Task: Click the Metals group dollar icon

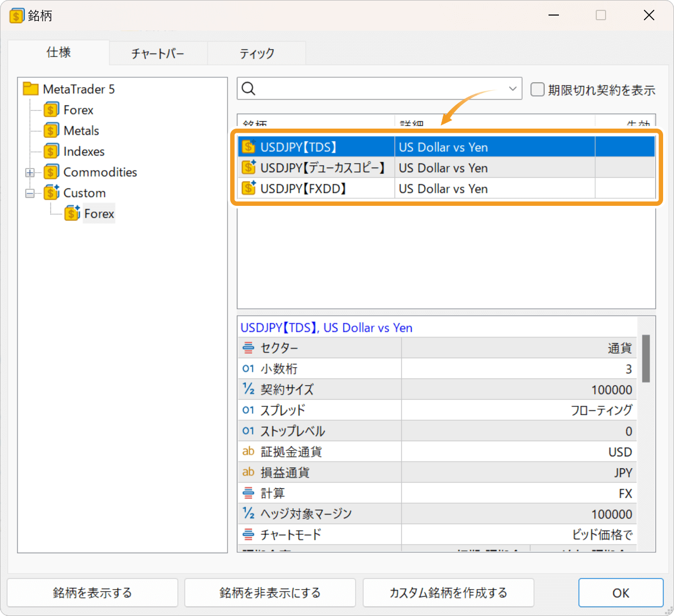Action: click(x=51, y=131)
